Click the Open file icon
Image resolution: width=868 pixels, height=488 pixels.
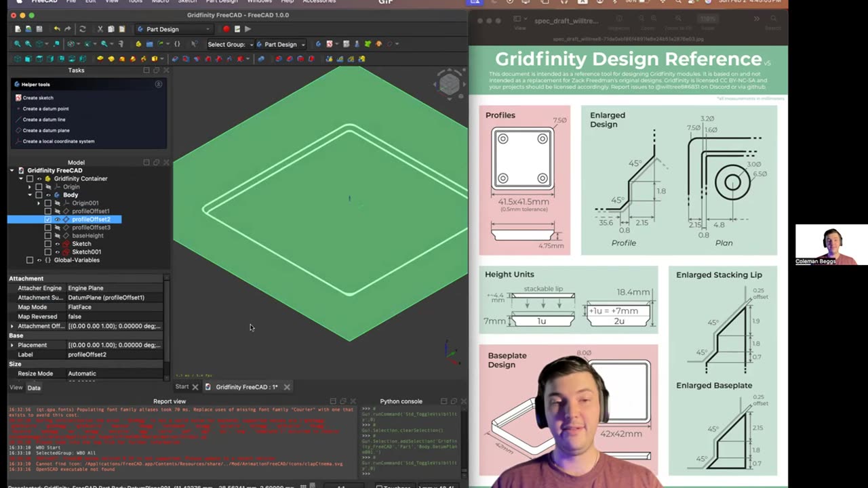click(28, 29)
